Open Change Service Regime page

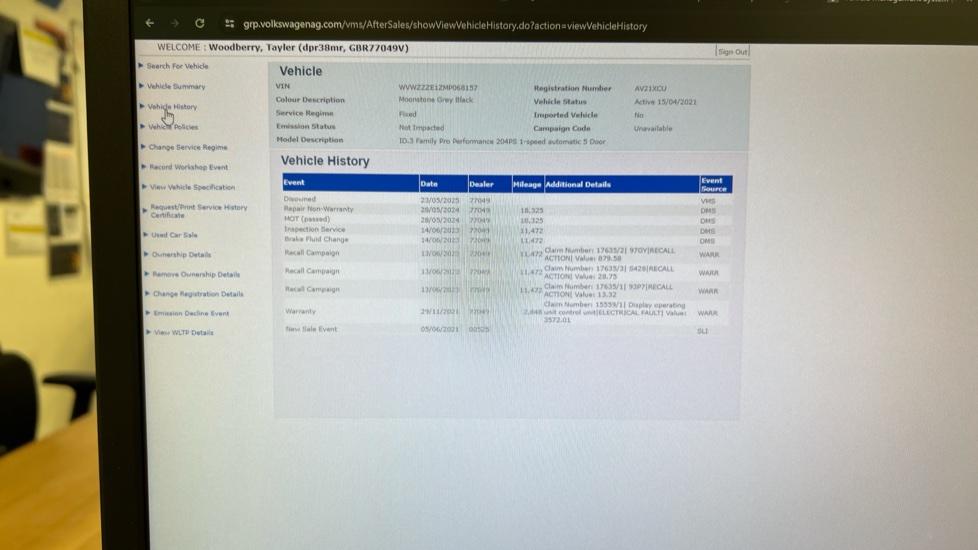tap(188, 147)
